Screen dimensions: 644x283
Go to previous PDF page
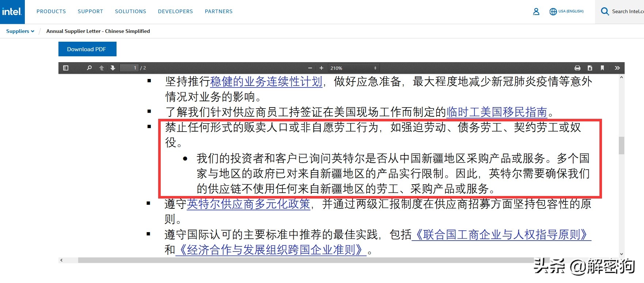102,68
